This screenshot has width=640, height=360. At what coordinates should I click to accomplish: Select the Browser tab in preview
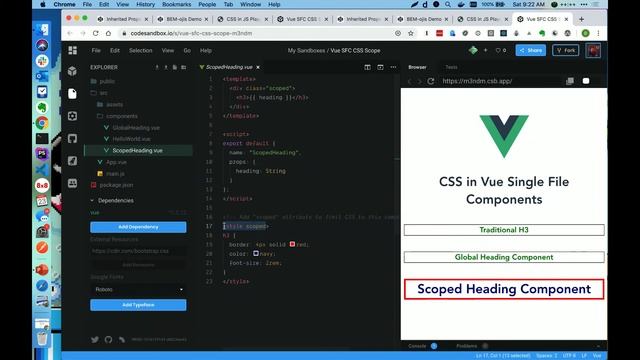[417, 67]
